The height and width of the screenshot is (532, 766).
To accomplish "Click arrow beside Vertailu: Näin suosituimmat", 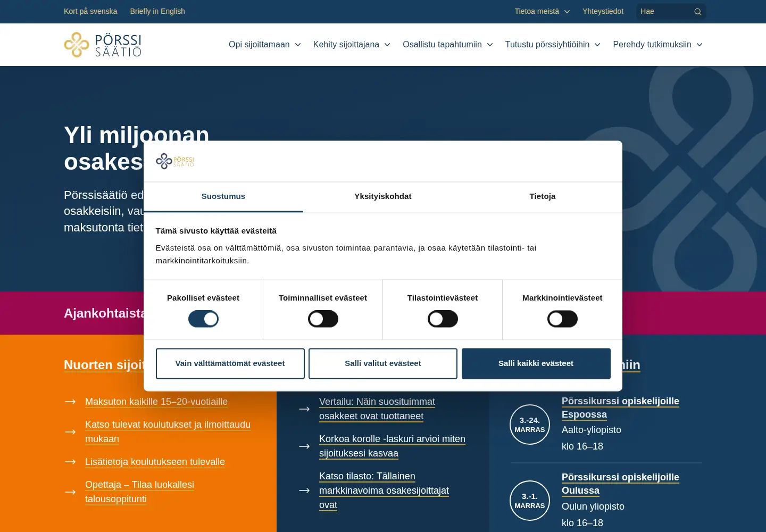I will click(x=304, y=409).
